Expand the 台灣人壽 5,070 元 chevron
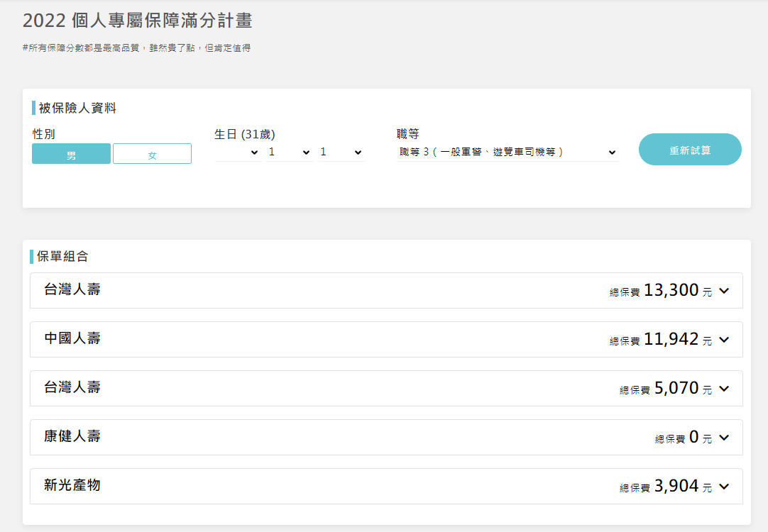 (x=724, y=389)
